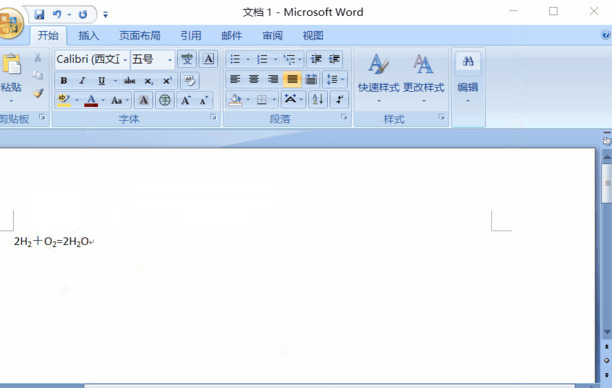The width and height of the screenshot is (612, 388).
Task: Save the document with the floppy disk icon
Action: (39, 14)
